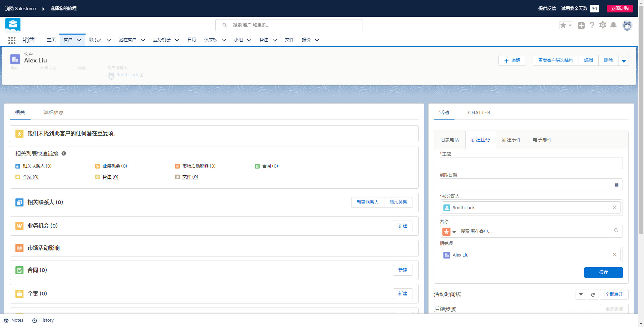Open the Setup gear icon
Image resolution: width=644 pixels, height=327 pixels.
(x=603, y=25)
